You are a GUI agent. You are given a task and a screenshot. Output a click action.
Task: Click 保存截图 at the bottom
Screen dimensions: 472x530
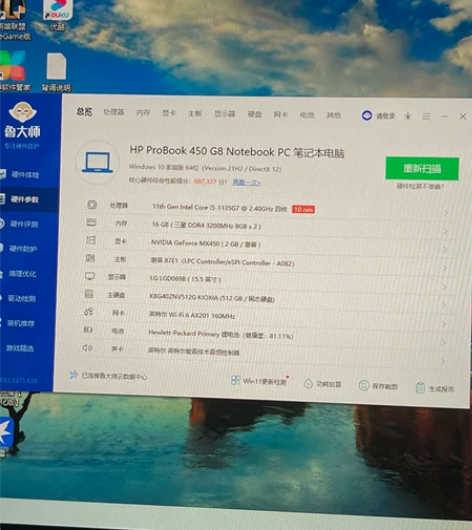pos(378,386)
